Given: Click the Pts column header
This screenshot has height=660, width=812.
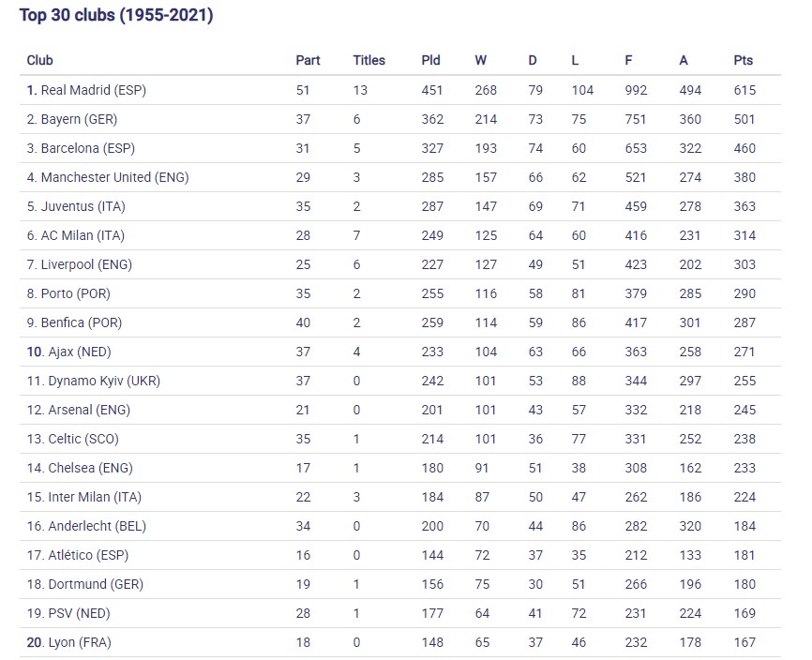Looking at the screenshot, I should click(x=743, y=60).
